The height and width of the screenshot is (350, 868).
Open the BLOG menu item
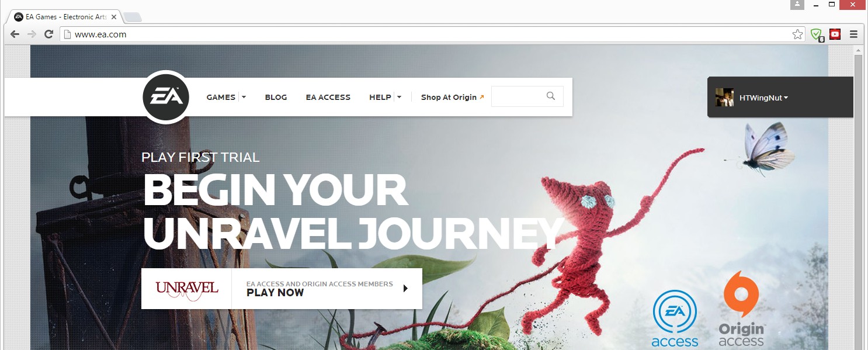coord(276,97)
